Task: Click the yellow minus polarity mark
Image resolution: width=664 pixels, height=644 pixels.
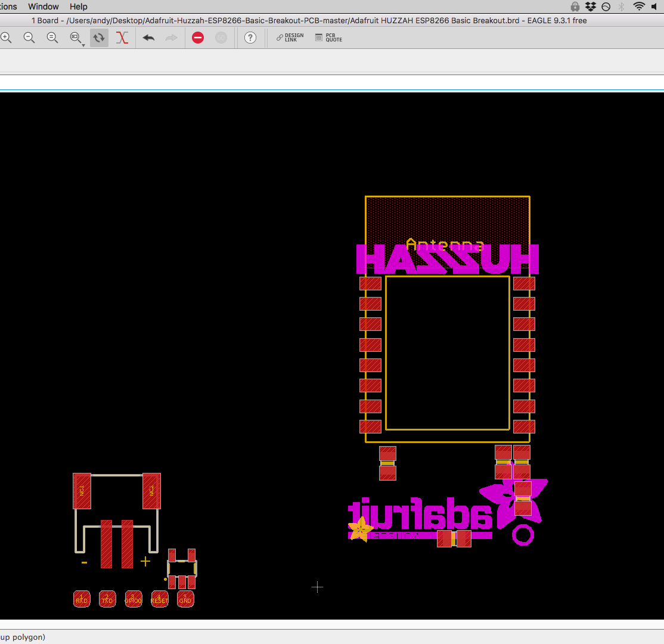Action: point(84,563)
